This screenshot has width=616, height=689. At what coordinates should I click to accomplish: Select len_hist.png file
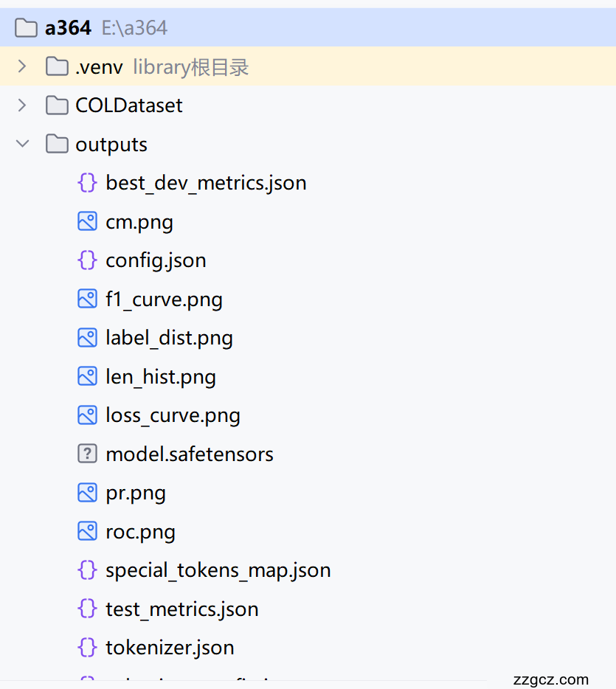161,377
